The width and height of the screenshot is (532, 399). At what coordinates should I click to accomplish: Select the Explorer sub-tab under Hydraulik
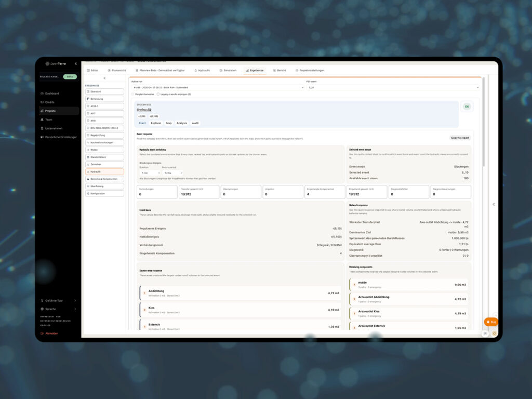tap(156, 123)
